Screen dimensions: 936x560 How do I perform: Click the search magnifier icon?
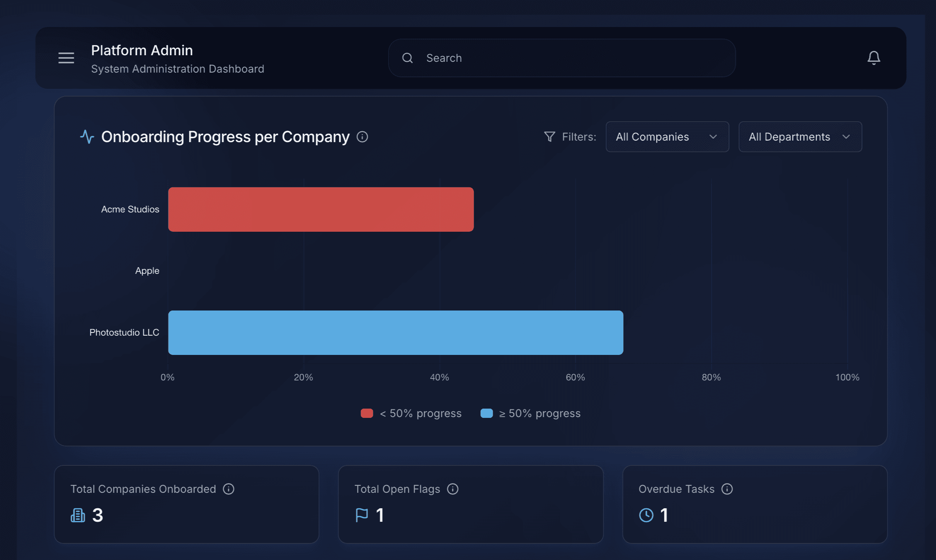click(407, 58)
